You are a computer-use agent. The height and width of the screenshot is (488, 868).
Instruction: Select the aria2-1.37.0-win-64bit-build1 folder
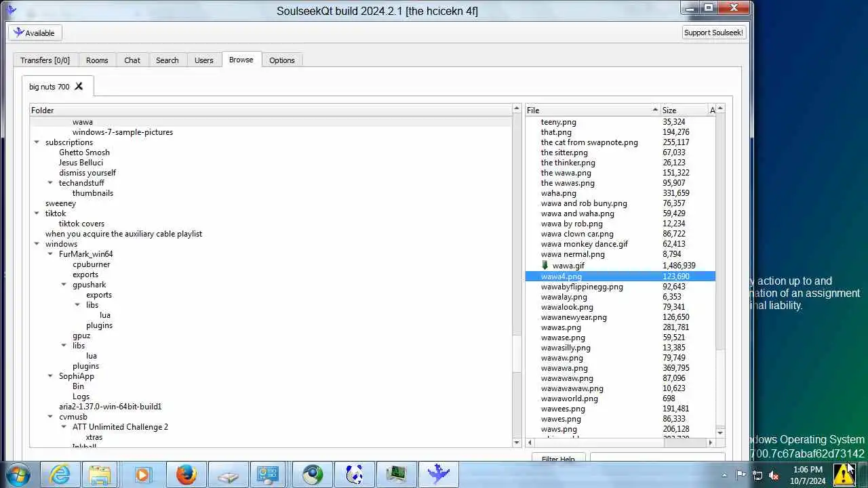pos(110,407)
